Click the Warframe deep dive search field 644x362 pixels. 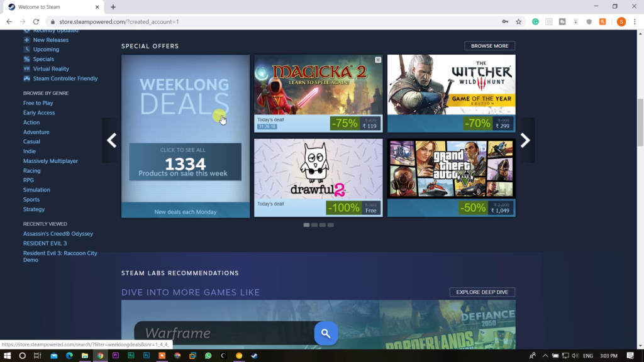tap(225, 333)
